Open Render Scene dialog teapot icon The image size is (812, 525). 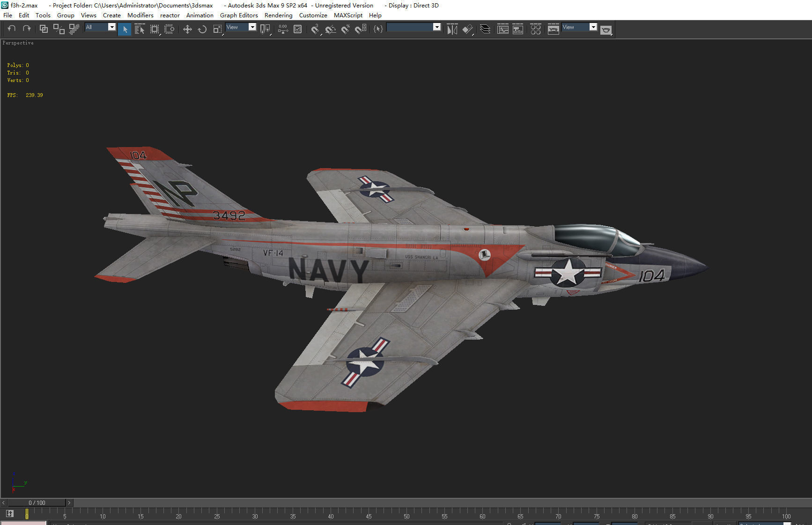click(554, 29)
